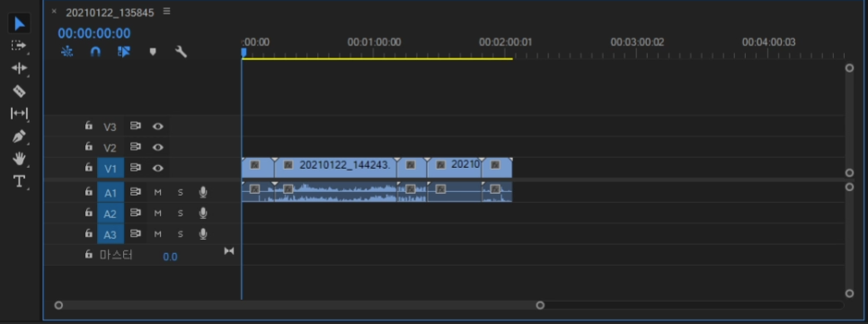Click the horizontal zoom scrollbar right handle

(x=540, y=305)
